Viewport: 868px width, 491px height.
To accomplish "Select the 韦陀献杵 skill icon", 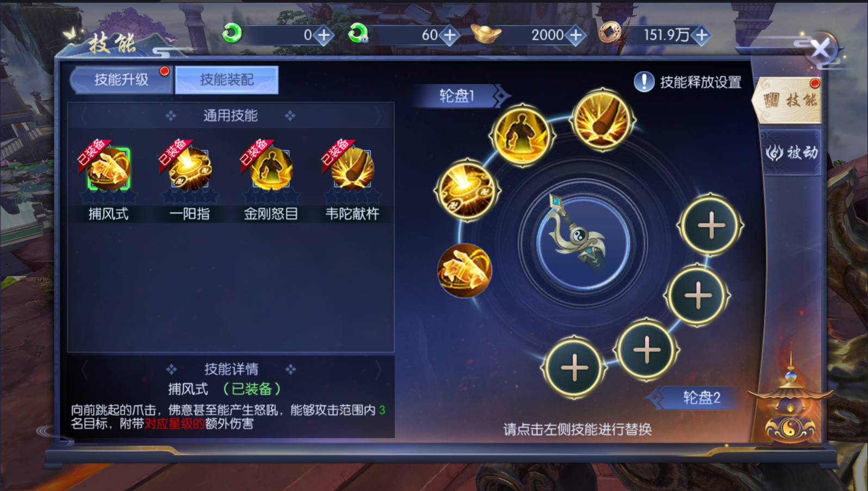I will click(352, 169).
